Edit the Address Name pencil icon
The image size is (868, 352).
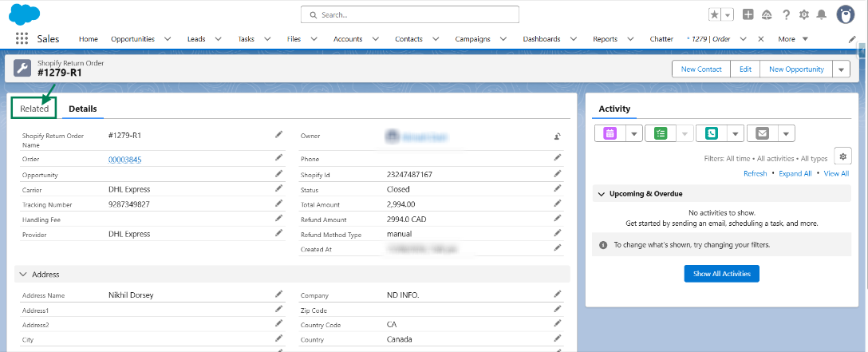(279, 294)
